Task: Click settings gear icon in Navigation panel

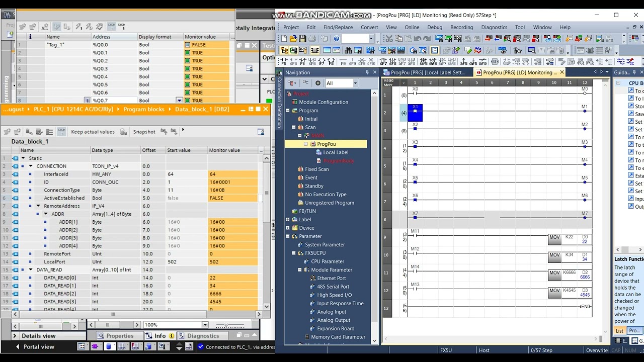Action: coord(317,83)
